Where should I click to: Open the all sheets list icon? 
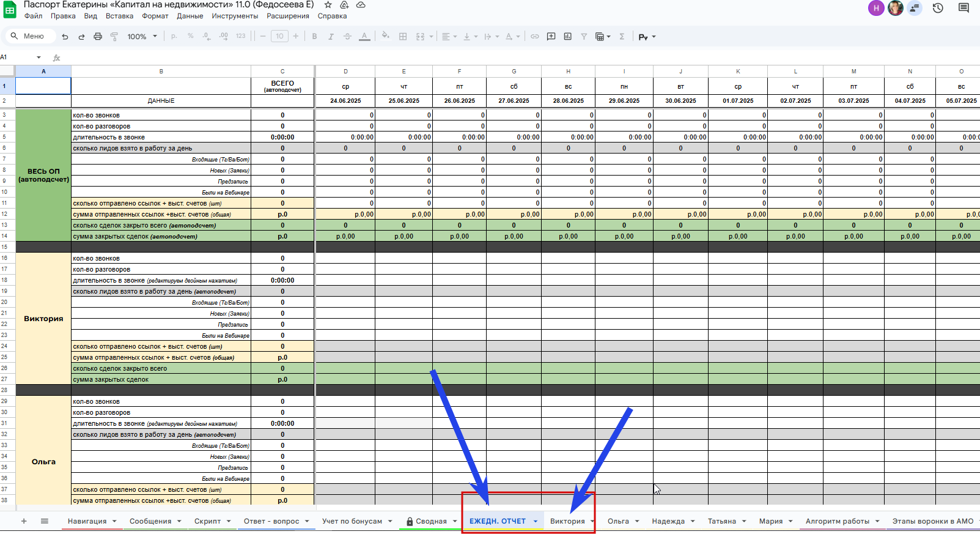pos(45,521)
